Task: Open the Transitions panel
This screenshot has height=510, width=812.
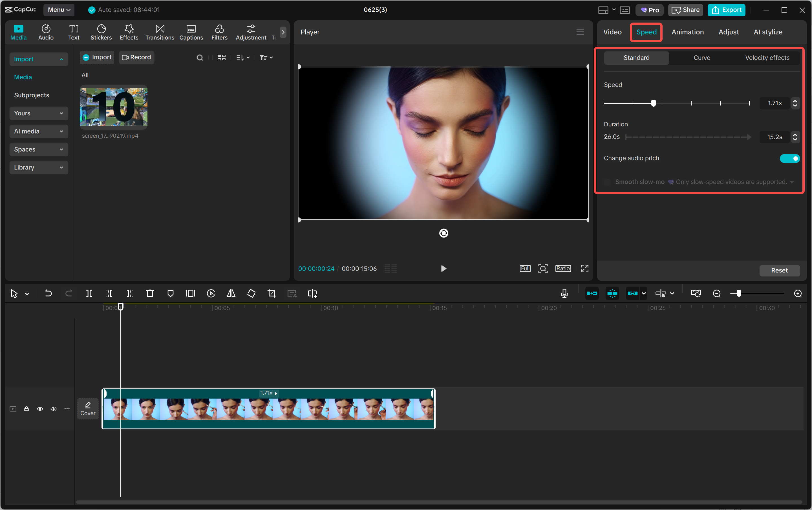Action: [160, 32]
